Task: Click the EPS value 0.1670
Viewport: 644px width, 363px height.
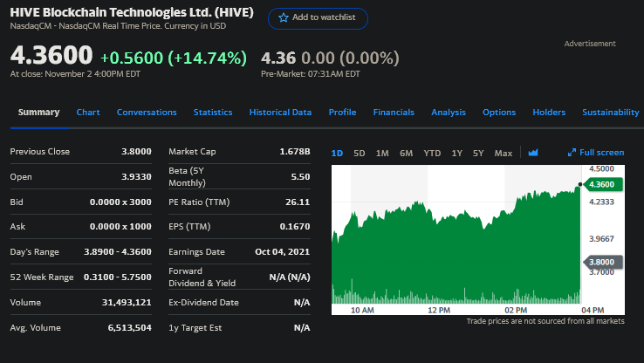Action: (x=295, y=227)
